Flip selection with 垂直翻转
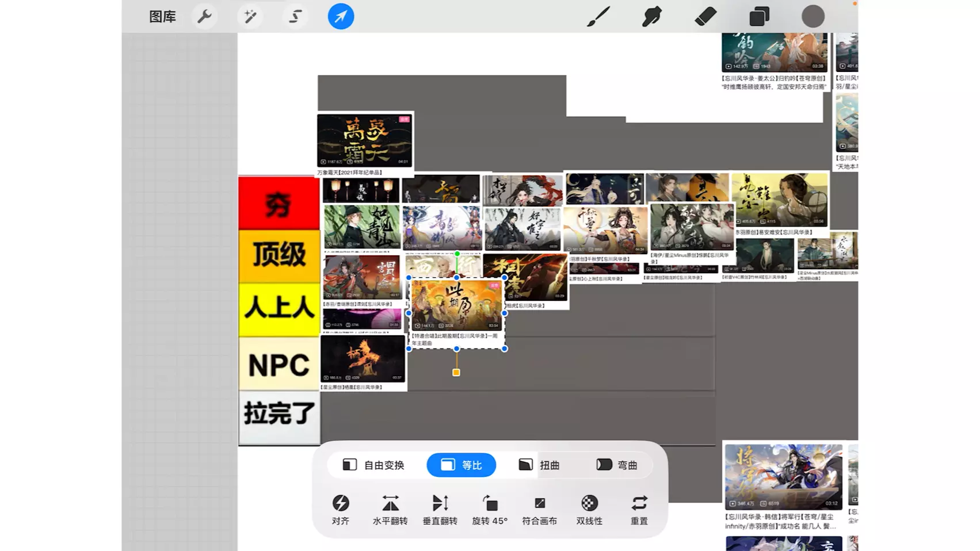The height and width of the screenshot is (551, 980). 440,510
